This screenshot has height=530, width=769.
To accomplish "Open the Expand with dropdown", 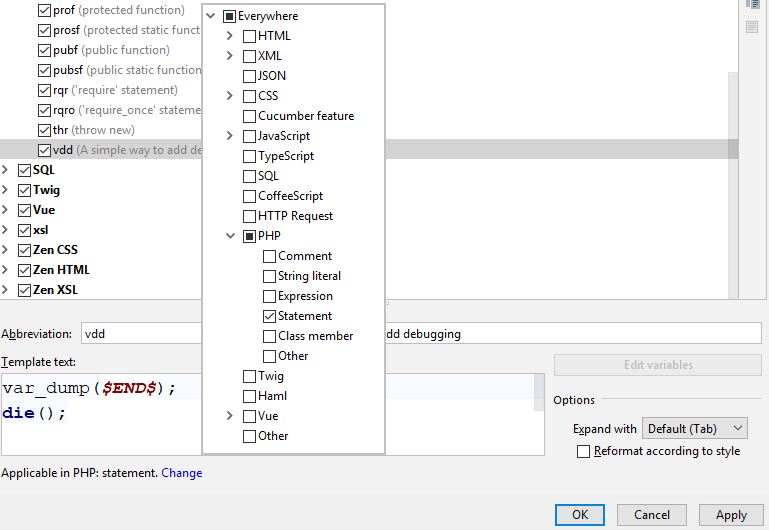I will pyautogui.click(x=694, y=429).
